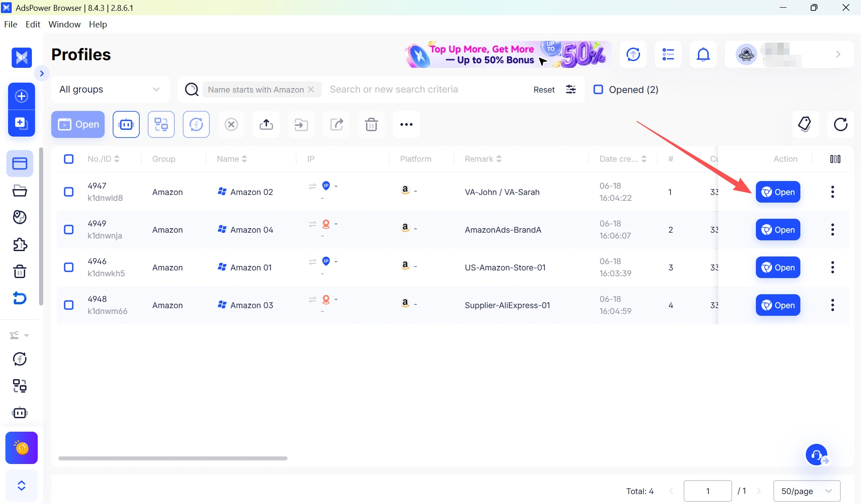Open the task list icon in header
The image size is (861, 504).
point(668,54)
